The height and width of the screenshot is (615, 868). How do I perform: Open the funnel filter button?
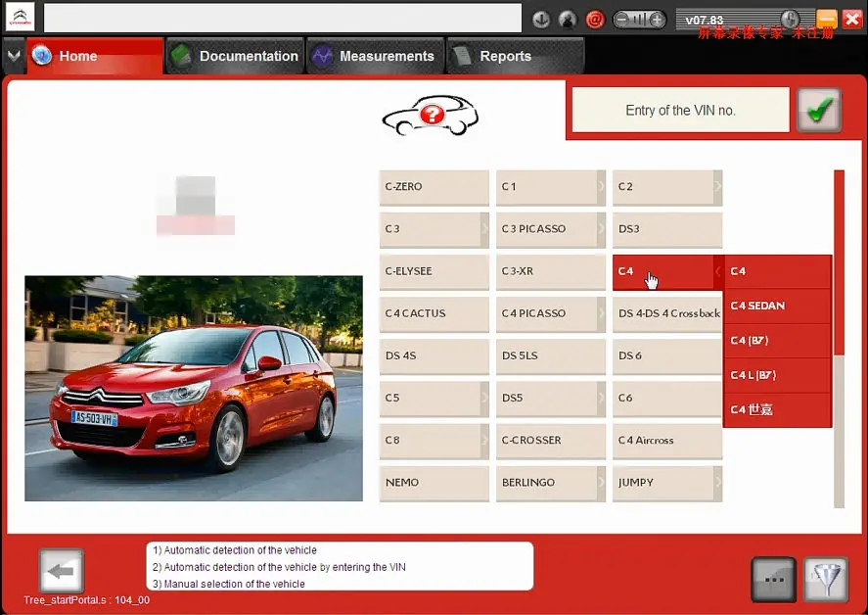tap(825, 580)
